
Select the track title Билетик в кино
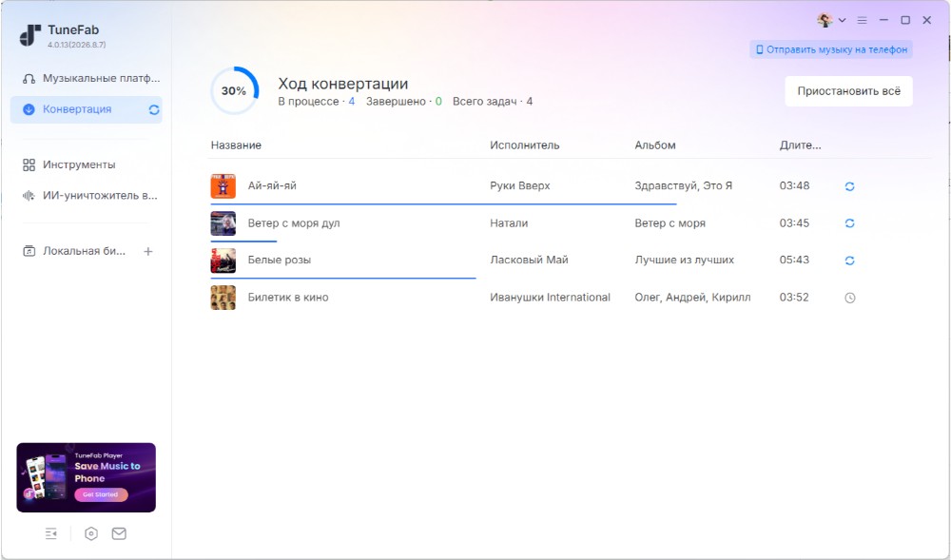288,298
